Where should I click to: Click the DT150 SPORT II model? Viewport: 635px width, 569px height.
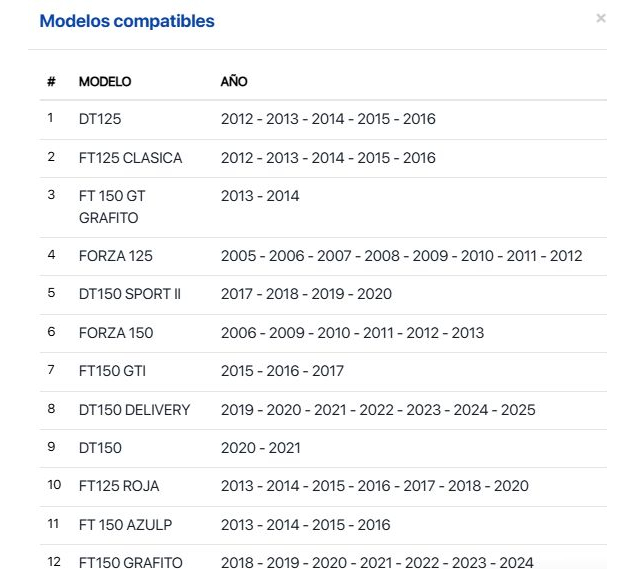(x=130, y=294)
